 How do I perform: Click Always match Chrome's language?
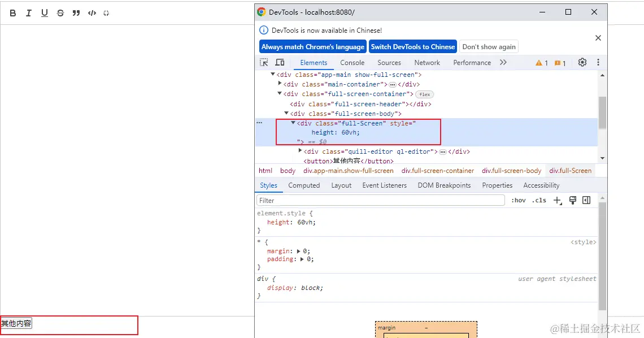coord(313,47)
